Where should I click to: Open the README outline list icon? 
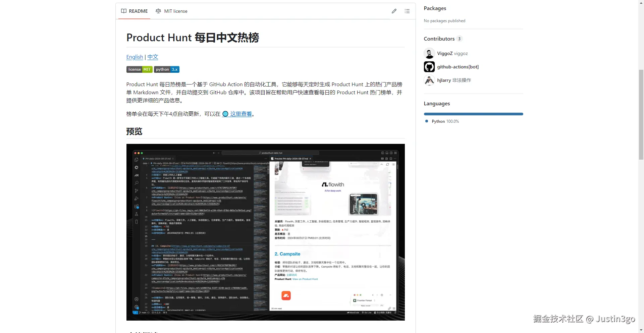tap(407, 11)
